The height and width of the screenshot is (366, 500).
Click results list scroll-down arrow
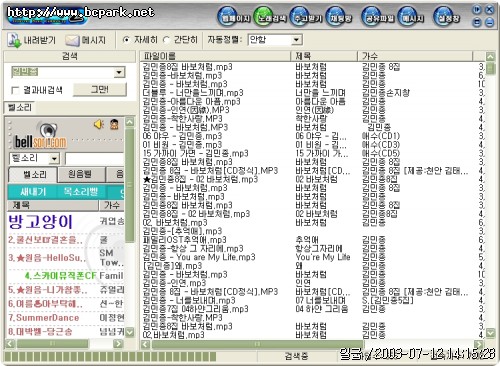490,333
